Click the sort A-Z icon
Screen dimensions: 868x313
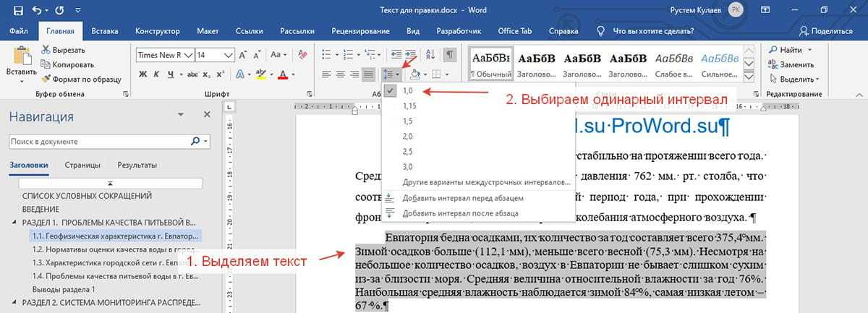(432, 55)
